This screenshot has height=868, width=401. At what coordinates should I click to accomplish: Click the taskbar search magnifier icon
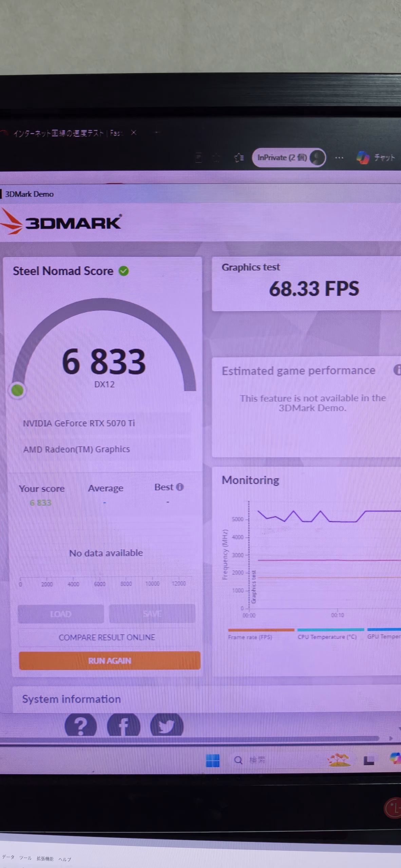238,761
